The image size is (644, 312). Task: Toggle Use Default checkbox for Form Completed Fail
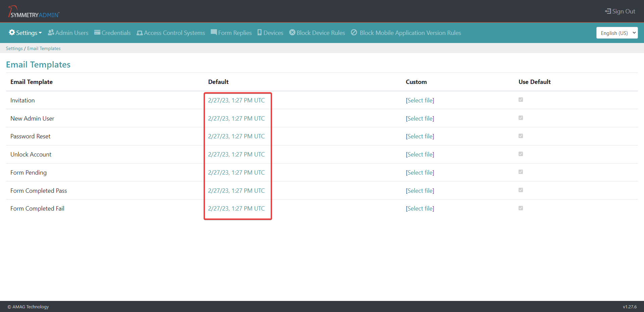click(x=521, y=208)
